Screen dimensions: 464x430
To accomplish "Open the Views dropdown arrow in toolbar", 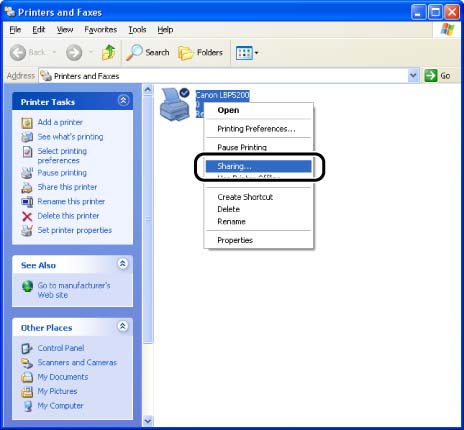I will [x=256, y=53].
